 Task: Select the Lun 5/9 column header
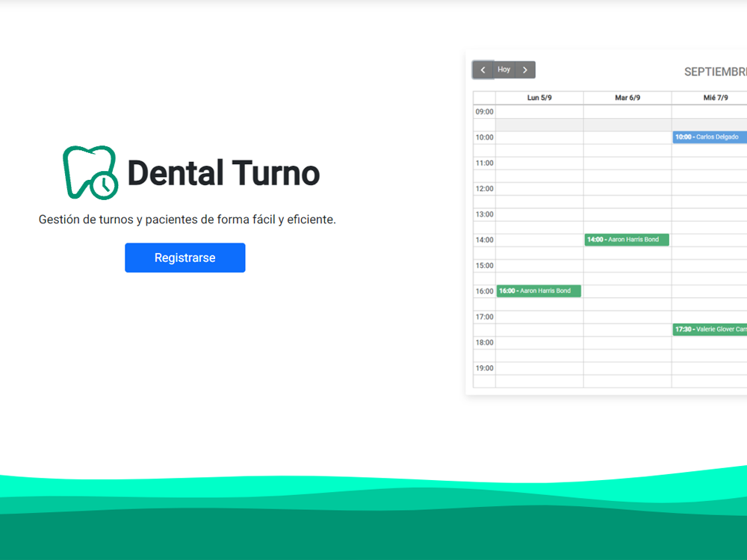point(539,98)
